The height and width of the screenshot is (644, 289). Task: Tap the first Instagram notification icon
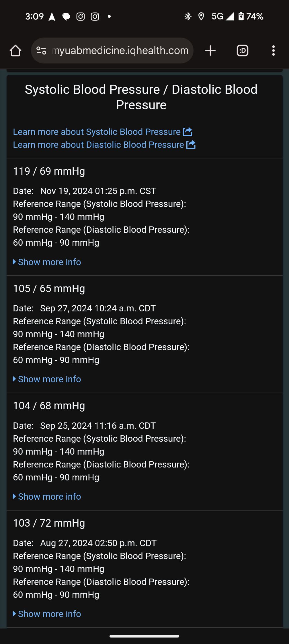coord(81,17)
